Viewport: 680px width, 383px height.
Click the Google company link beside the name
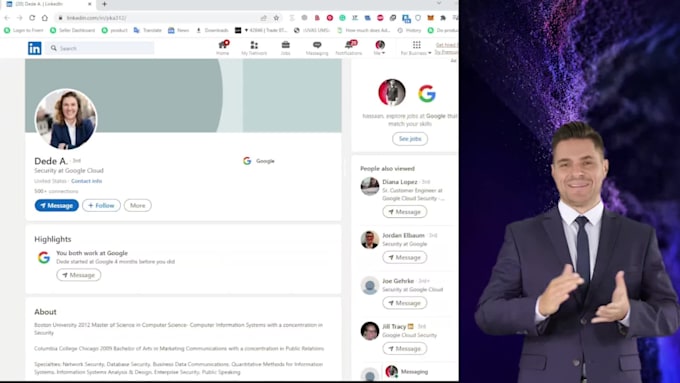[259, 161]
